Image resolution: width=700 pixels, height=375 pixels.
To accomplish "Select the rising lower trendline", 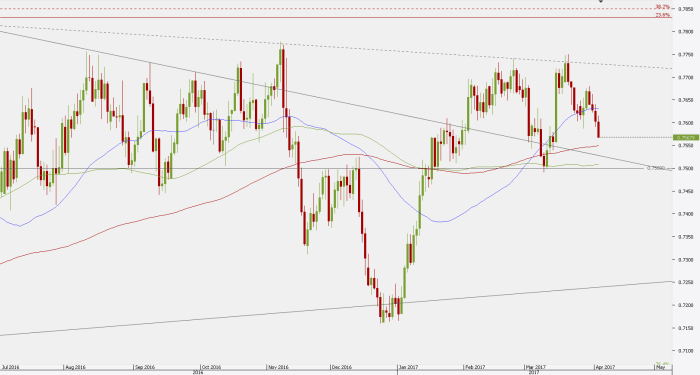I will [336, 308].
